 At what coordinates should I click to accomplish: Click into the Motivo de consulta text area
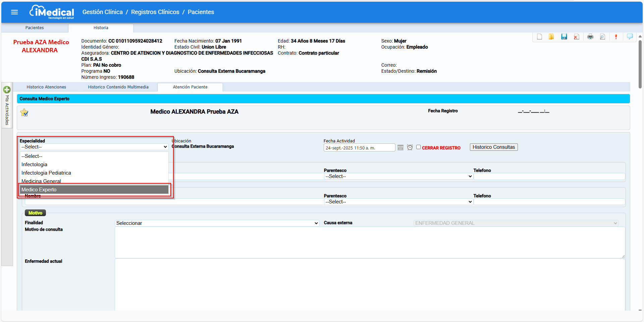(x=369, y=242)
